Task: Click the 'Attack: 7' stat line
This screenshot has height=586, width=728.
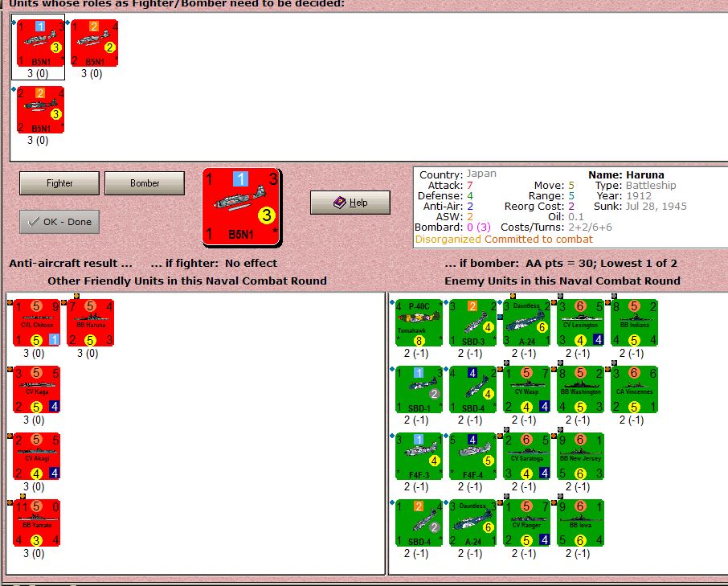Action: click(450, 185)
